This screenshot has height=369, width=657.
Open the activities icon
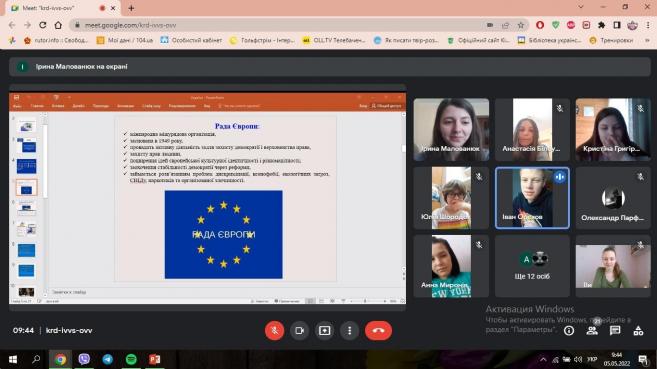click(638, 330)
